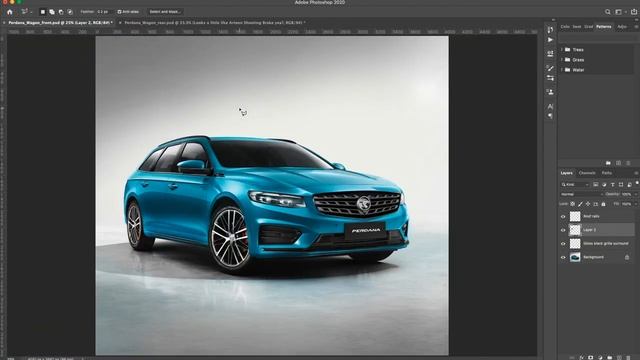Select the Intersect with selection mode icon
The image size is (640, 360).
[x=70, y=12]
